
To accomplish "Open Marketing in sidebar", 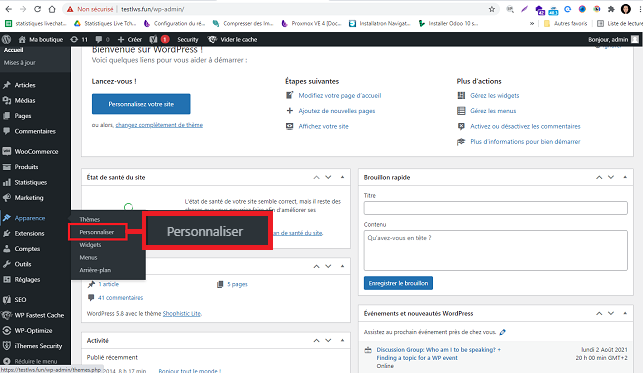I will tap(29, 198).
